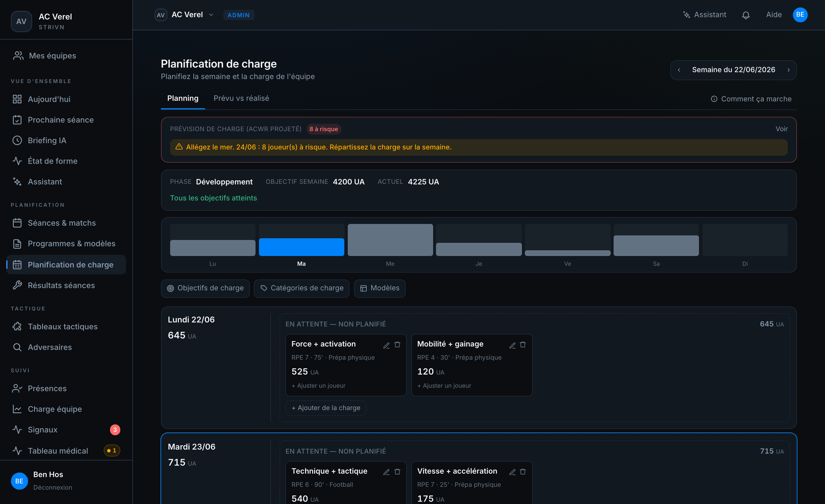Screen dimensions: 825x504
Task: Expand the AC Verel team dropdown
Action: point(184,15)
